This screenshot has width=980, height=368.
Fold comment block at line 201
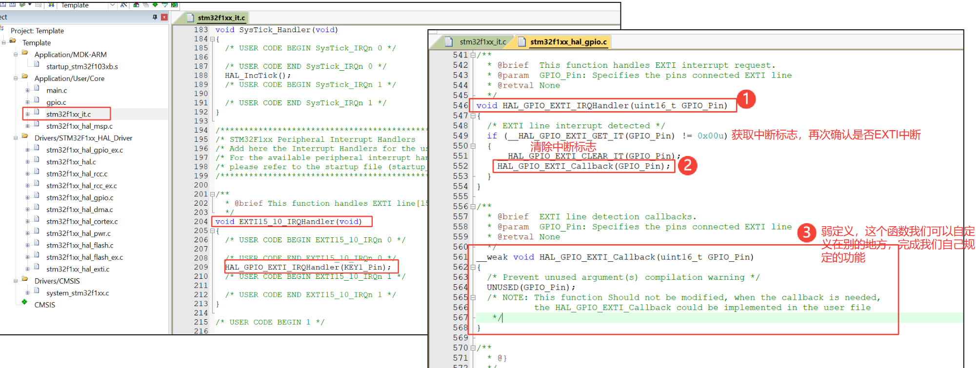click(x=212, y=194)
